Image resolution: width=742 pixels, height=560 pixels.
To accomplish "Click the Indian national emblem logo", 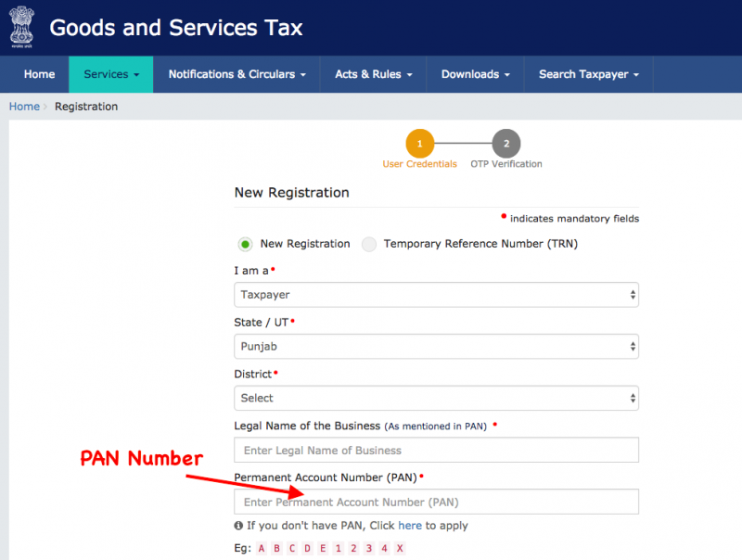I will tap(21, 27).
